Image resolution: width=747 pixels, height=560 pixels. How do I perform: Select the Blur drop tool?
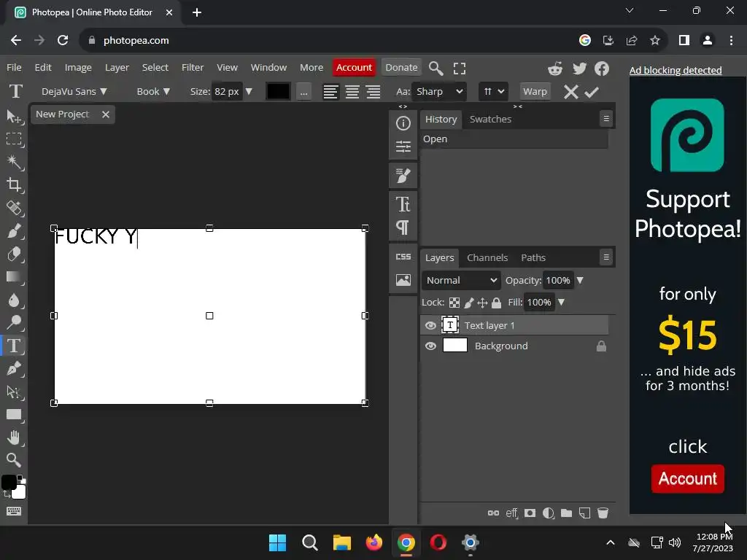[13, 300]
